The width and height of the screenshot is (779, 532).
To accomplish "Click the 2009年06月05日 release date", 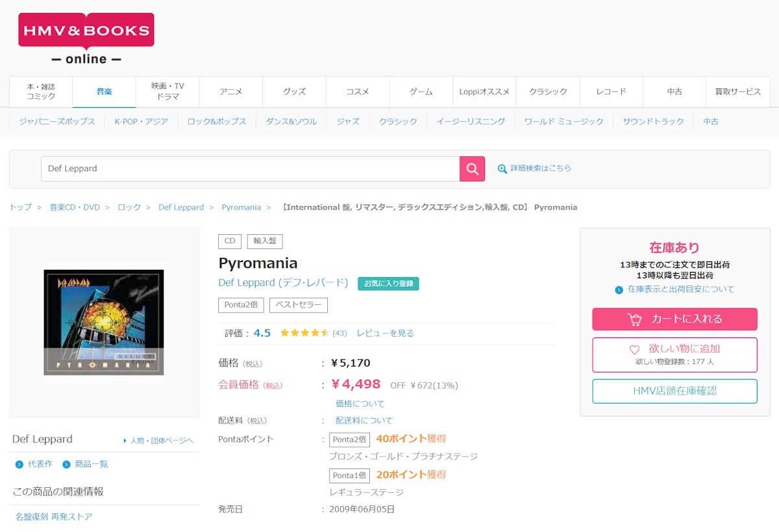I will tap(362, 509).
